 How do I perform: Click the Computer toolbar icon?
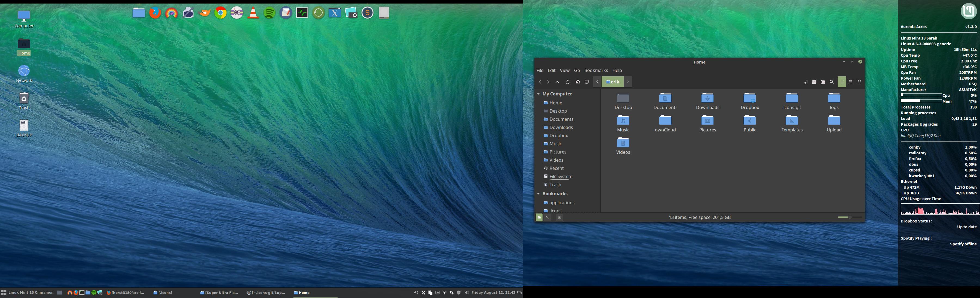pyautogui.click(x=587, y=82)
